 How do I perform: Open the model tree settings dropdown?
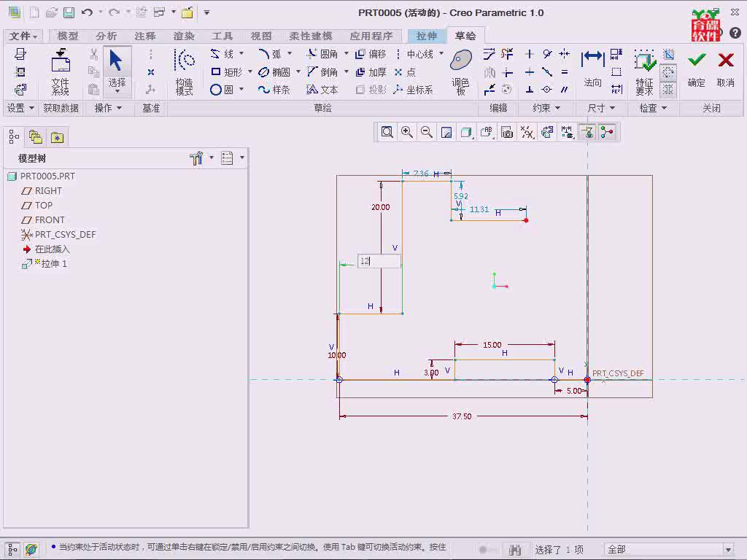201,158
